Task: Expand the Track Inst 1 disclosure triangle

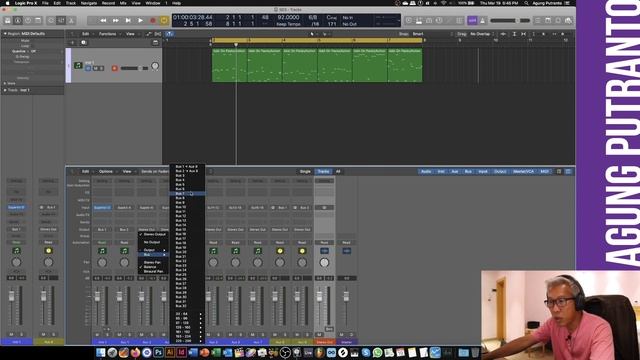Action: tap(5, 90)
